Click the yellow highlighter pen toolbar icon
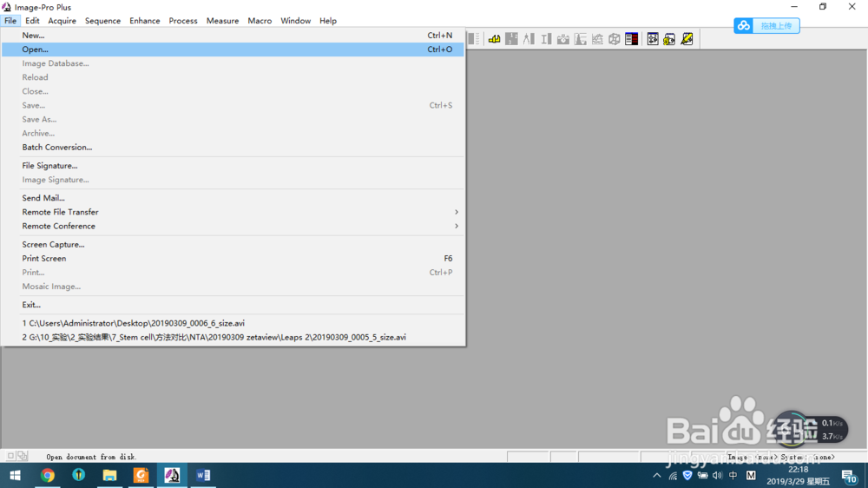868x488 pixels. [x=687, y=39]
